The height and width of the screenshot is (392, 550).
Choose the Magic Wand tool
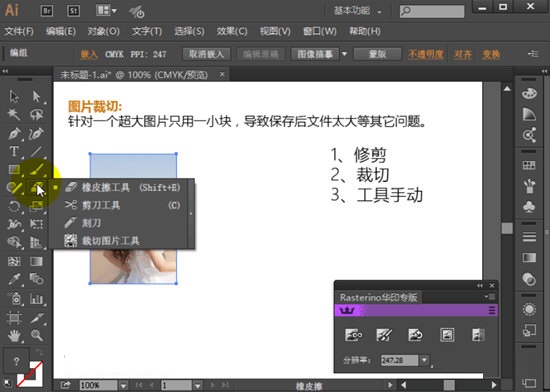(x=14, y=114)
